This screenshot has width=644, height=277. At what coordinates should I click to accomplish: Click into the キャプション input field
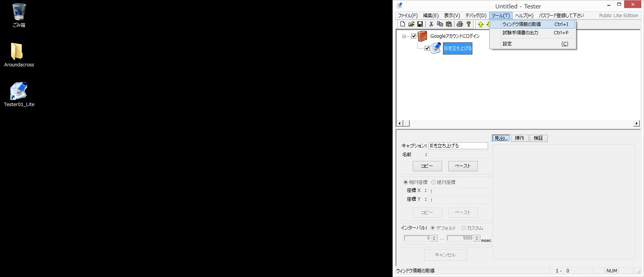point(458,146)
